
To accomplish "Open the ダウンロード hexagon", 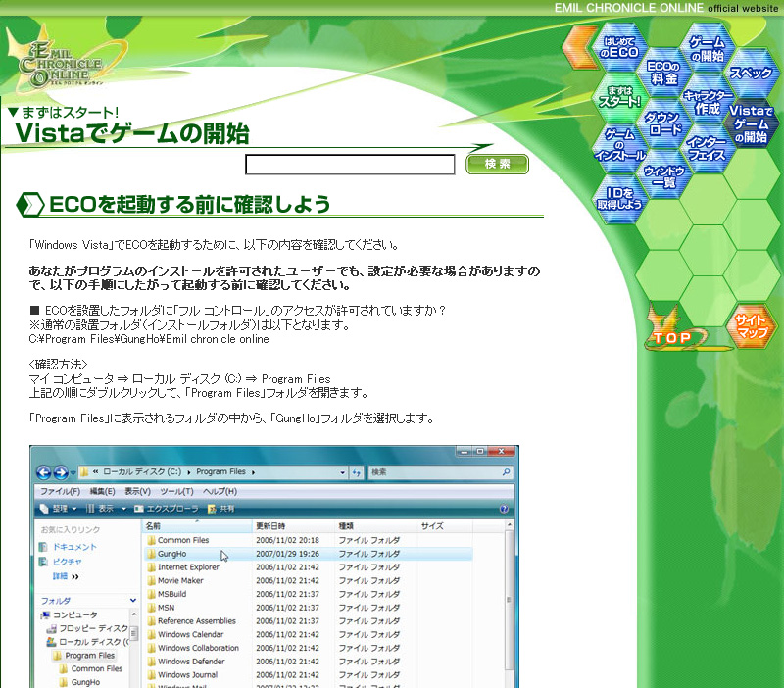I will point(663,123).
